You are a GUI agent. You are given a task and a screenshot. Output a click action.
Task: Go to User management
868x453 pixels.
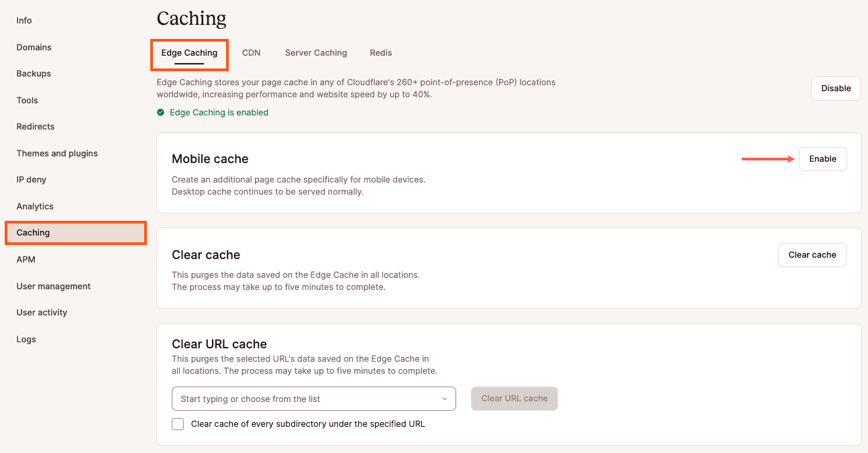tap(53, 286)
